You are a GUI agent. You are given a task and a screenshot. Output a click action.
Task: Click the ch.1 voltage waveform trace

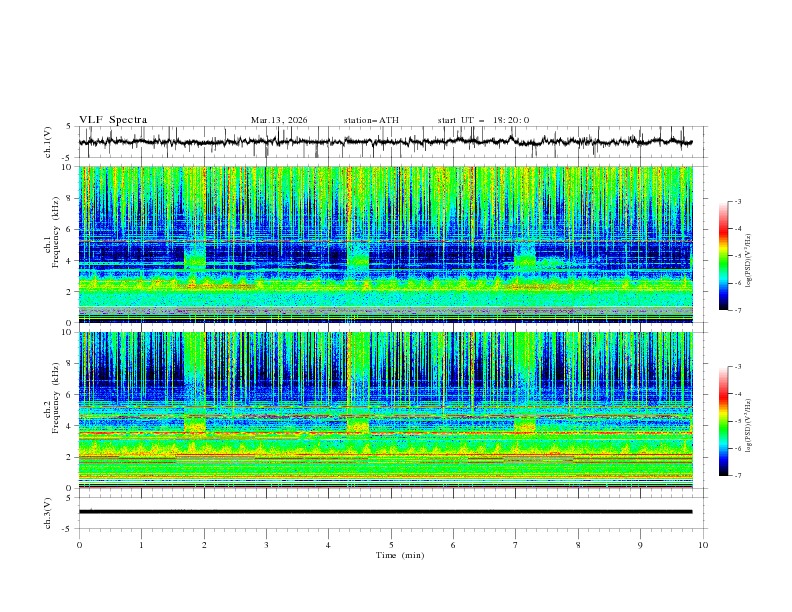pos(385,142)
